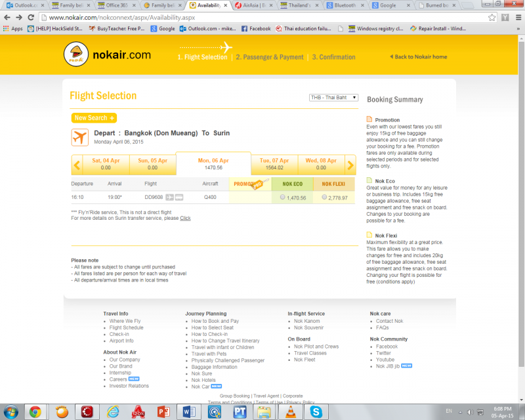Reload the page with the refresh icon
525x420 pixels.
31,18
